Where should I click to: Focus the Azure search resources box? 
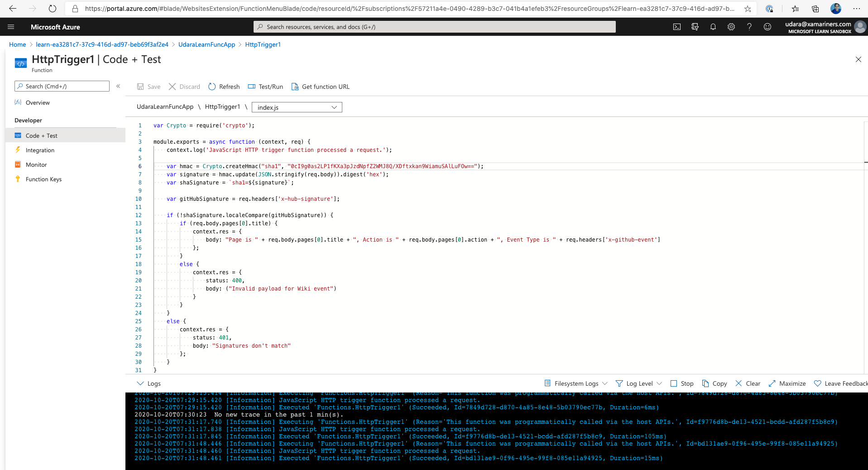435,27
